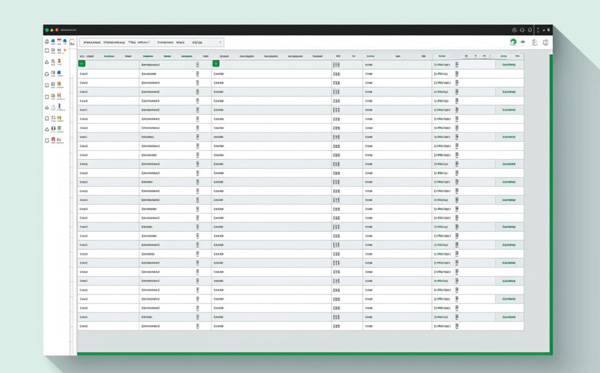Click the orange dot icon in the second sidebar row
Screen dimensions: 600x373
(65, 50)
